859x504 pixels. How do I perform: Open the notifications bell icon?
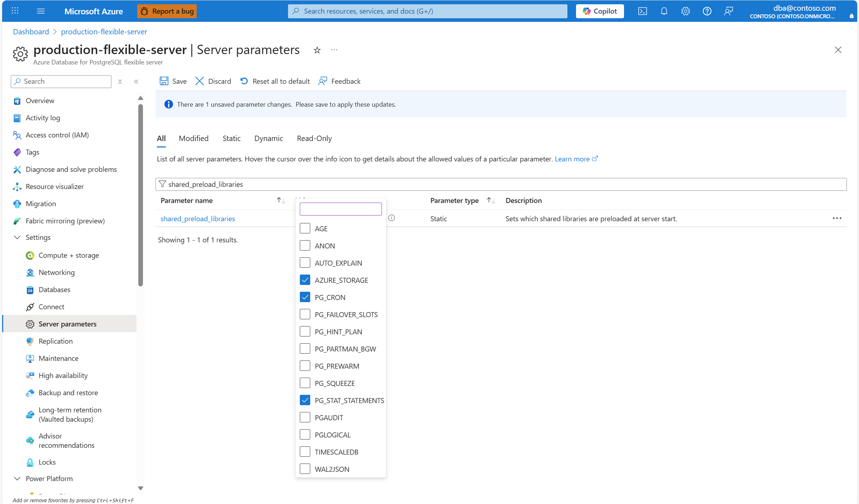click(x=664, y=11)
